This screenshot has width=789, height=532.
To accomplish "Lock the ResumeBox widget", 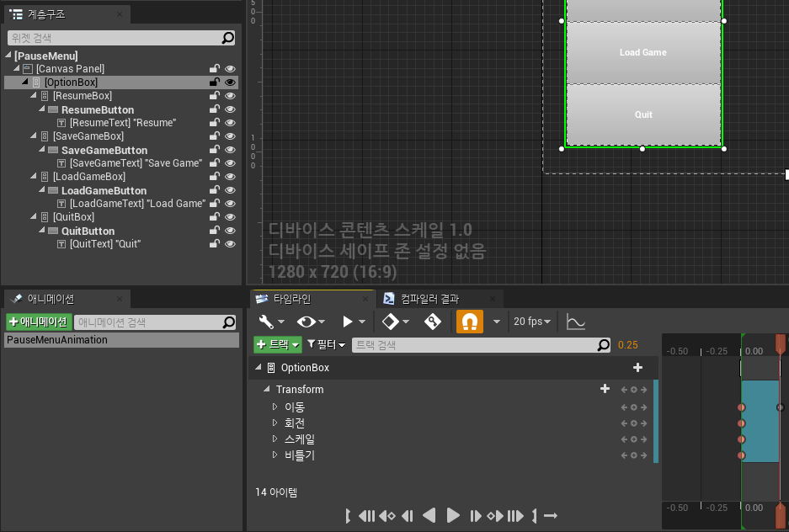I will click(215, 95).
